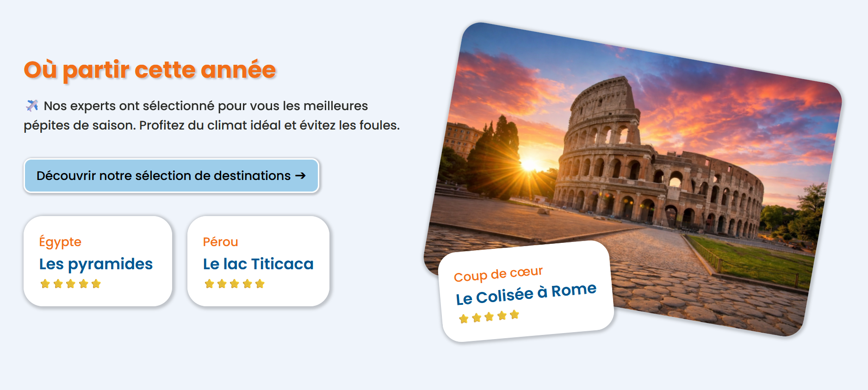This screenshot has height=390, width=868.
Task: Open the Les pyramides destination title
Action: 96,264
